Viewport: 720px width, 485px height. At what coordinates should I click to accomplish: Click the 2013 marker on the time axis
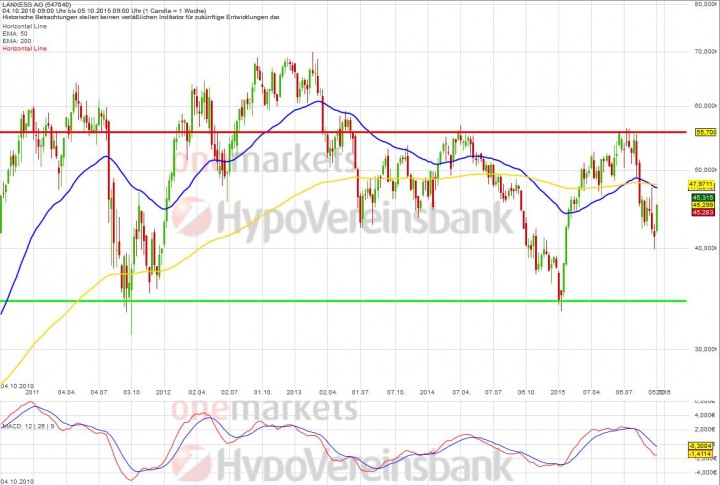[x=294, y=393]
